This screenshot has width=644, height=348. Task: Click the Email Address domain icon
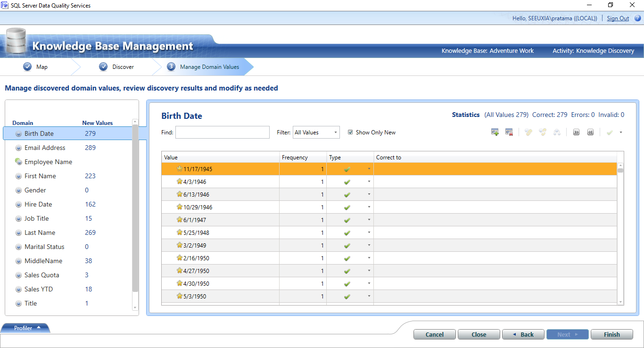pyautogui.click(x=18, y=148)
